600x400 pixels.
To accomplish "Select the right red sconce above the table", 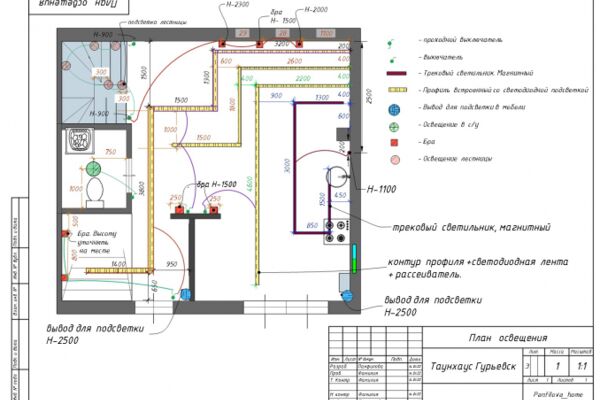I will [213, 210].
